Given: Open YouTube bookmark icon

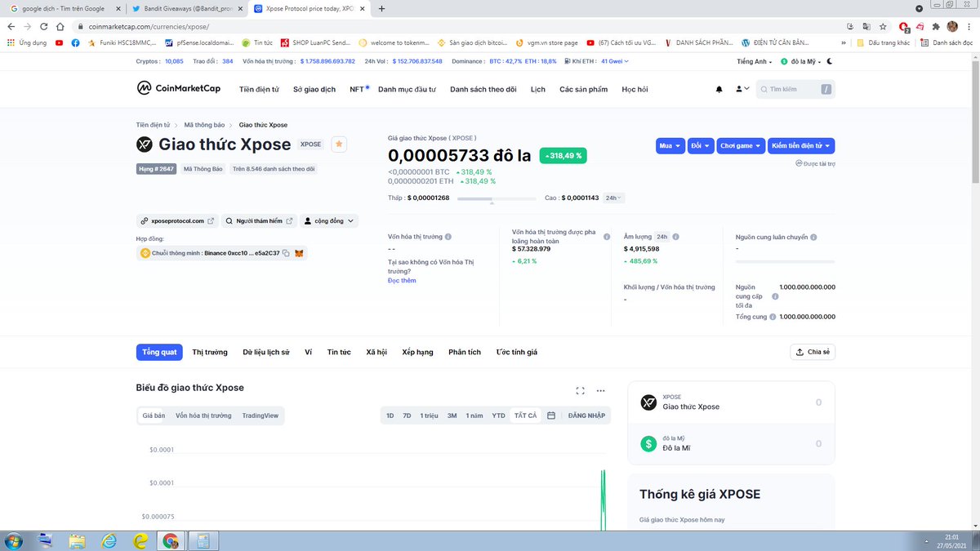Looking at the screenshot, I should pyautogui.click(x=59, y=42).
